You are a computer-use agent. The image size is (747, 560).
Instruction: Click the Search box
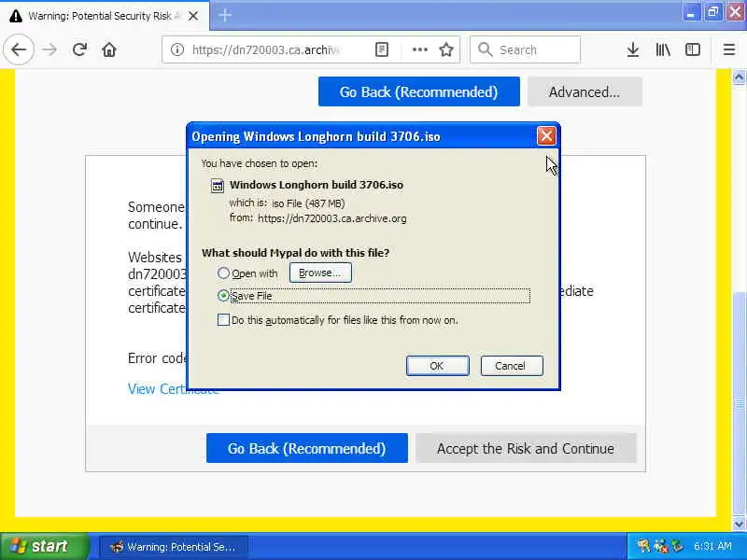click(x=525, y=49)
